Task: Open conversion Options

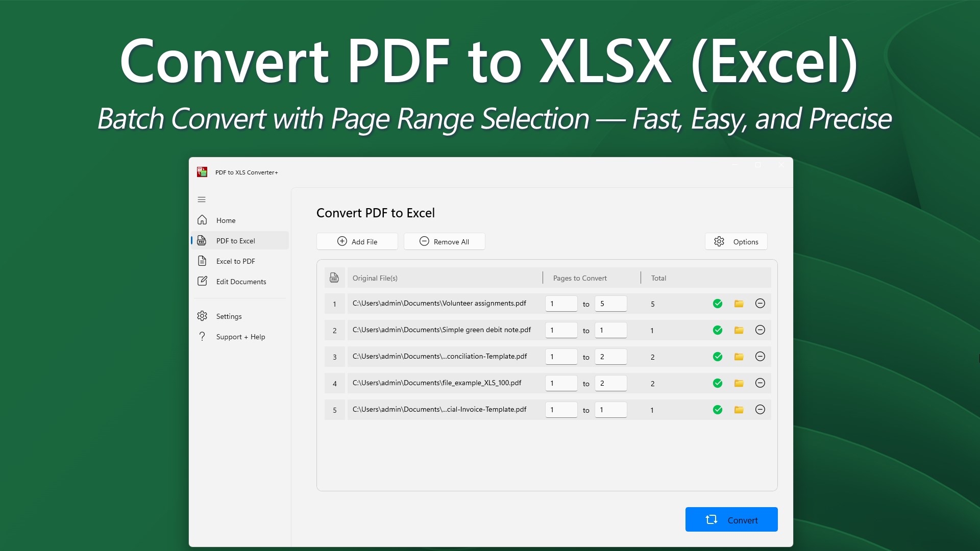Action: [x=736, y=242]
